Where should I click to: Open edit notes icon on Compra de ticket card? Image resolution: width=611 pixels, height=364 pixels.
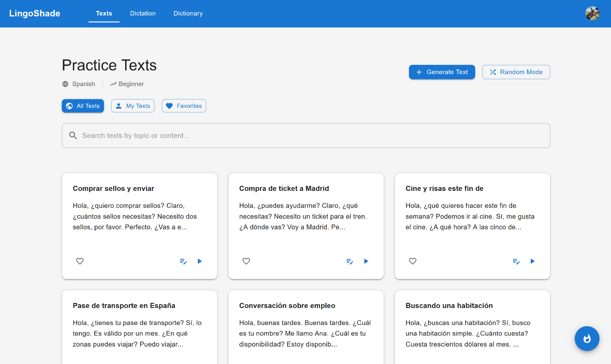350,261
